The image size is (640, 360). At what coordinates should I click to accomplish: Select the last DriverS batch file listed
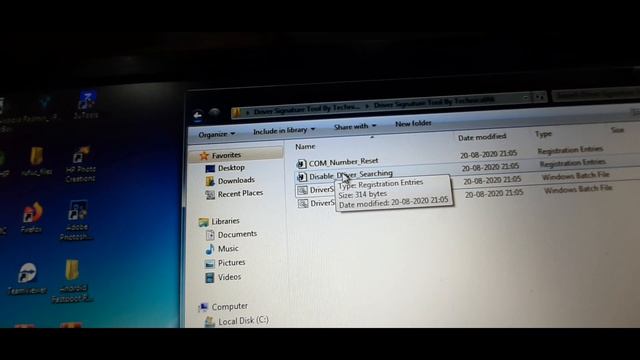point(316,203)
